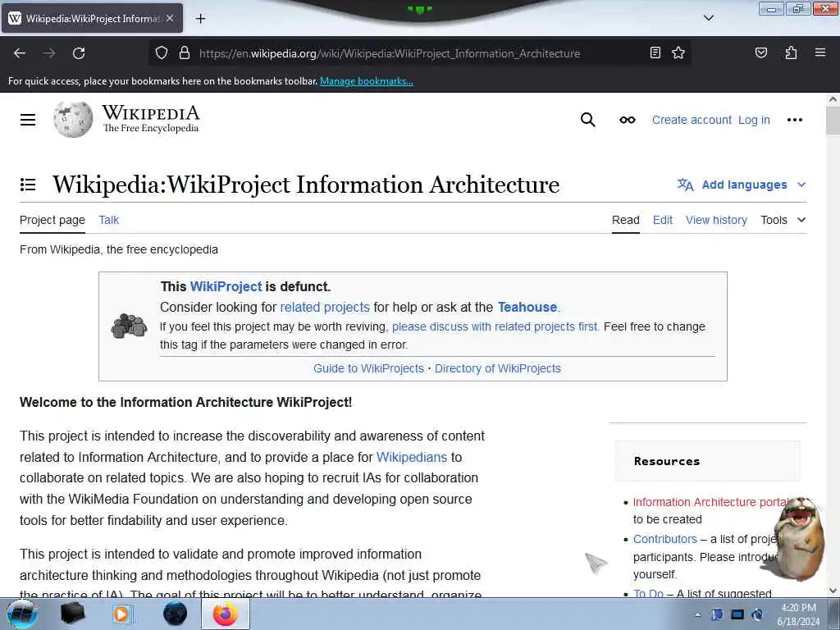The width and height of the screenshot is (840, 630).
Task: Open Information Architecture portal red link
Action: point(711,503)
